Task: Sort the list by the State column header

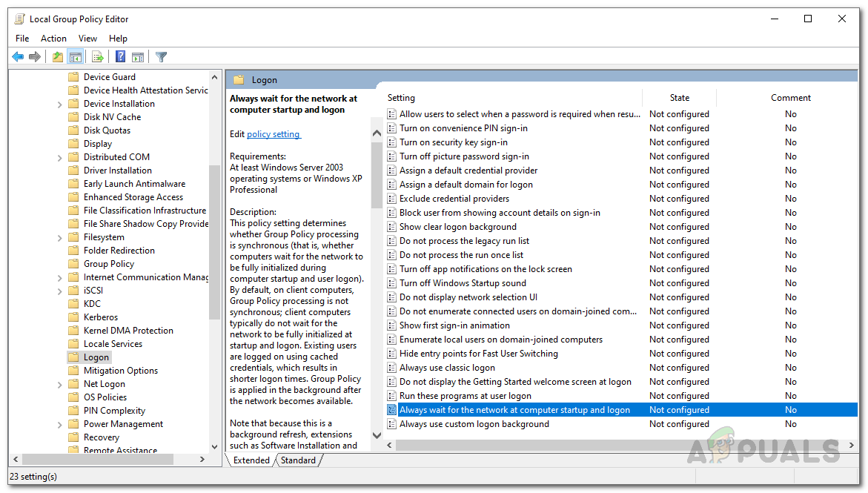Action: (679, 98)
